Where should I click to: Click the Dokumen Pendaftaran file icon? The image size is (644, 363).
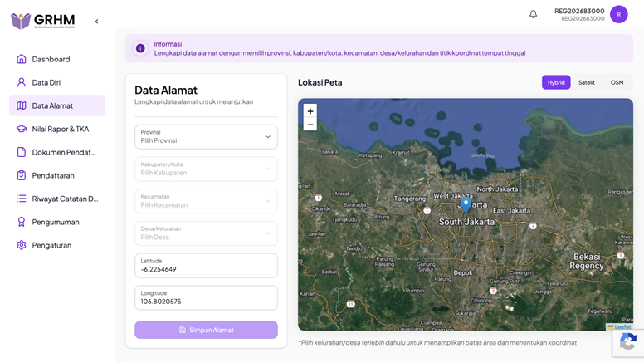(x=22, y=152)
